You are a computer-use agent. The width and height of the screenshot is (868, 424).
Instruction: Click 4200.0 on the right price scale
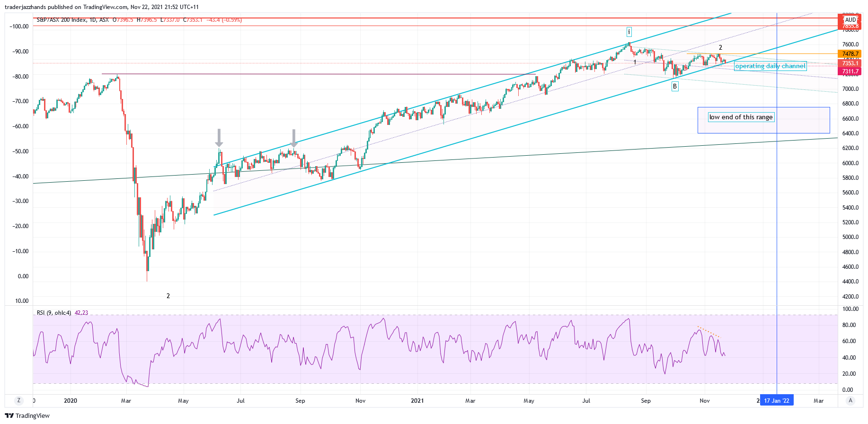pos(850,297)
